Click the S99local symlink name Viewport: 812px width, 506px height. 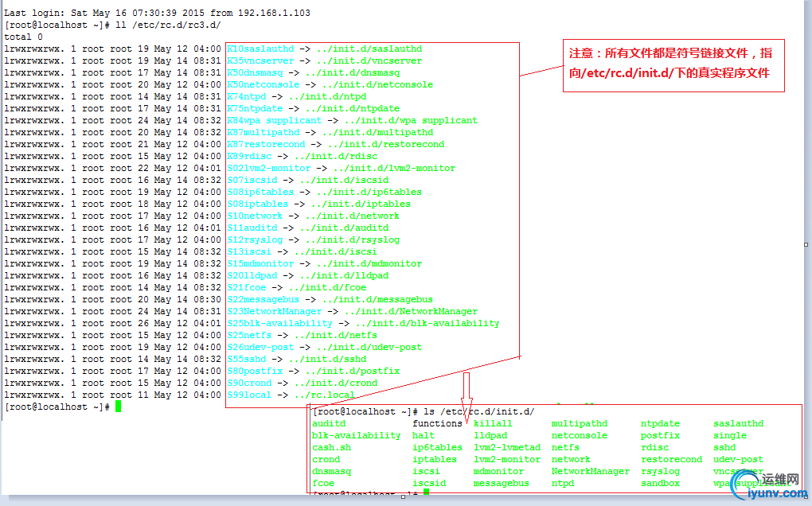tap(249, 395)
